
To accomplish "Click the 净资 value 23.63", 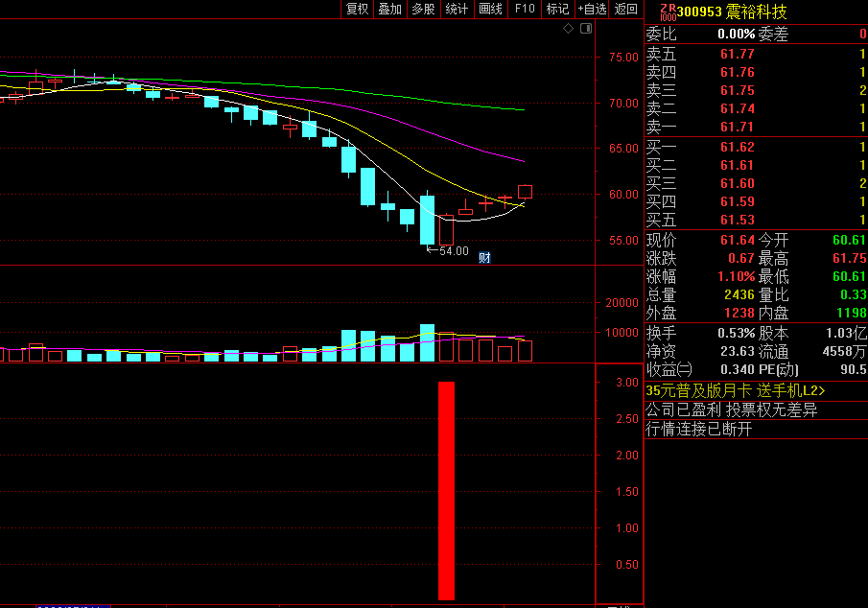I will click(738, 351).
